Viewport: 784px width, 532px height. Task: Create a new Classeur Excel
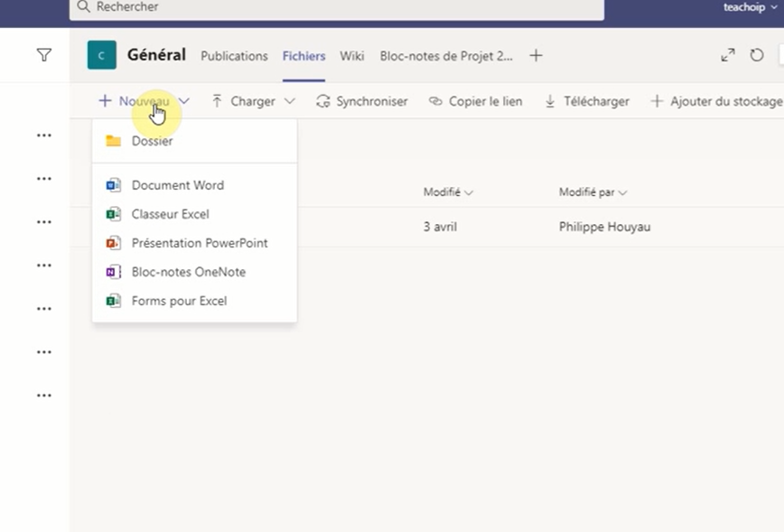(194, 214)
